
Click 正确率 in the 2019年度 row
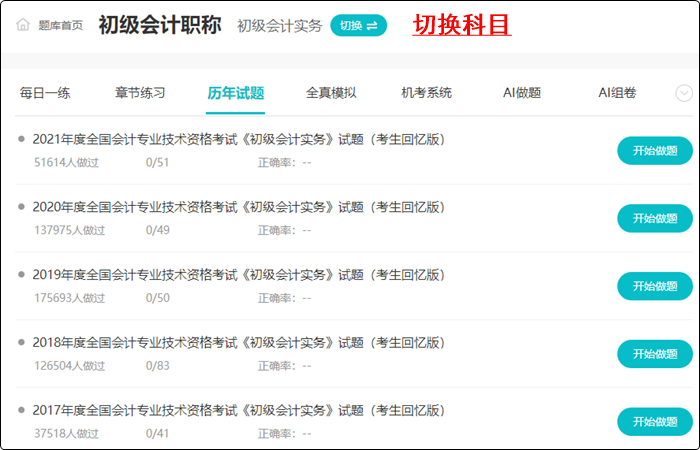point(284,298)
